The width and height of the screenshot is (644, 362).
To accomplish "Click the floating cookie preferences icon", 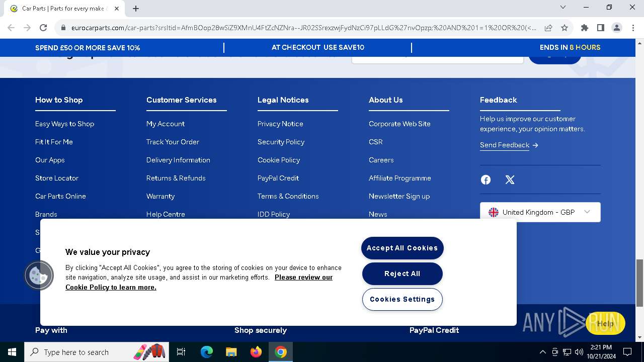I will click(39, 275).
